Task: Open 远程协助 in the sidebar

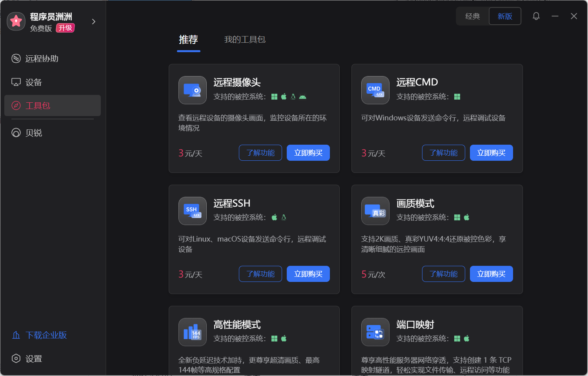Action: pyautogui.click(x=53, y=59)
